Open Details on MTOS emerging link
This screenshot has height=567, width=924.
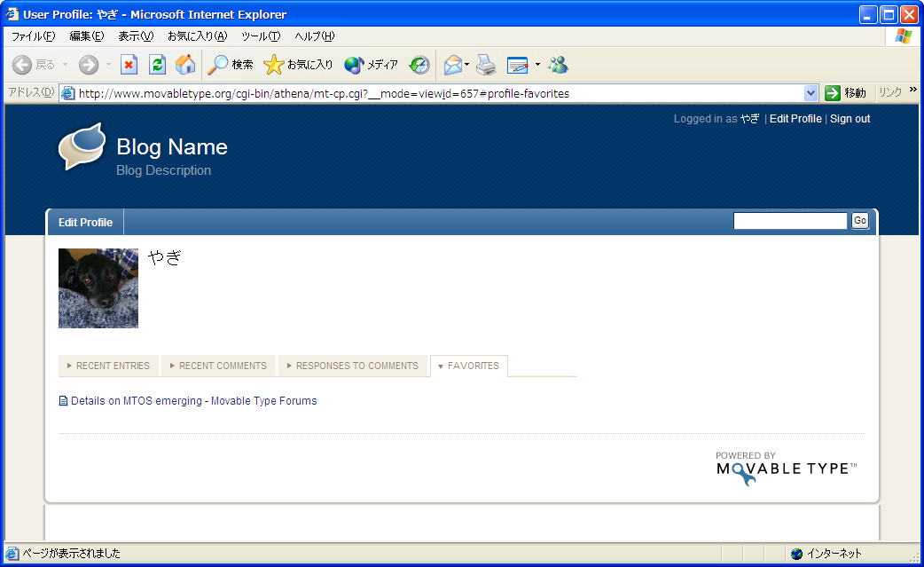(x=193, y=401)
